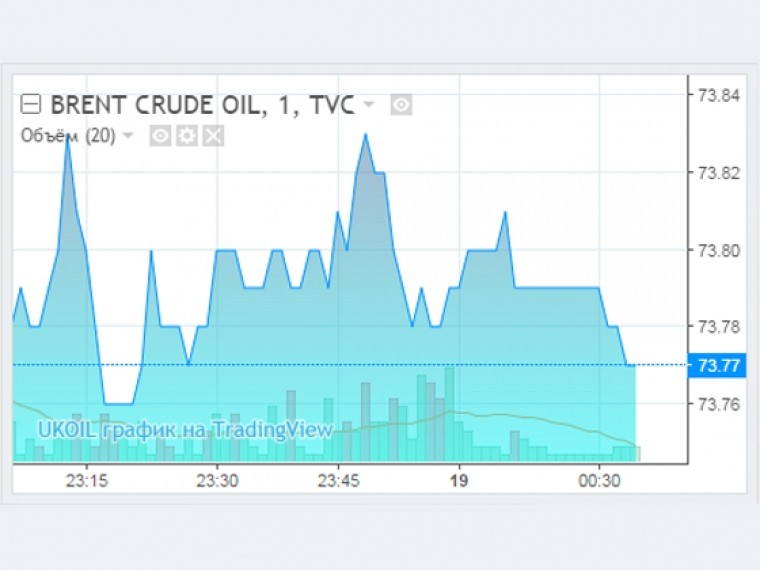Open the BRENT CRUDE OIL title dropdown arrow

[x=369, y=104]
